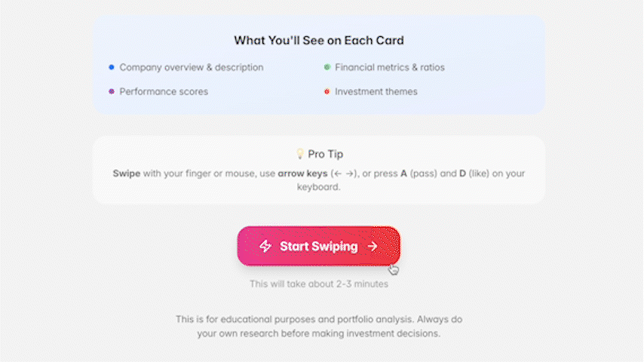Click the red dot beside Investment themes
This screenshot has width=644, height=362.
[x=327, y=91]
